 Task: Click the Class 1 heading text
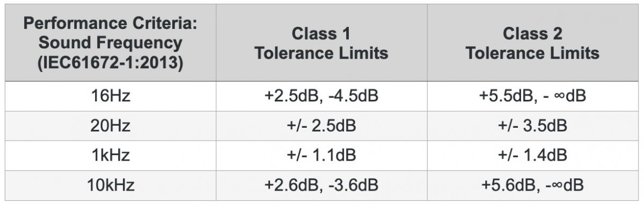tap(321, 34)
